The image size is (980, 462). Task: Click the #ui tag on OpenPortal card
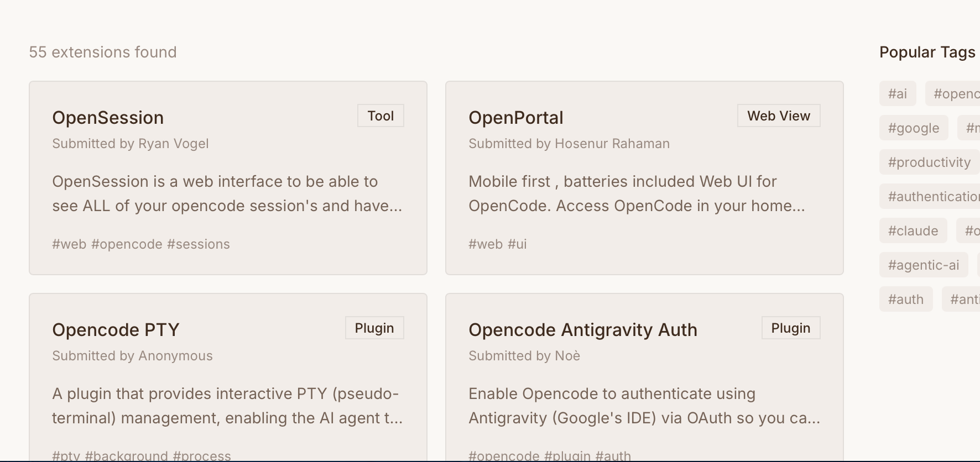(x=517, y=244)
